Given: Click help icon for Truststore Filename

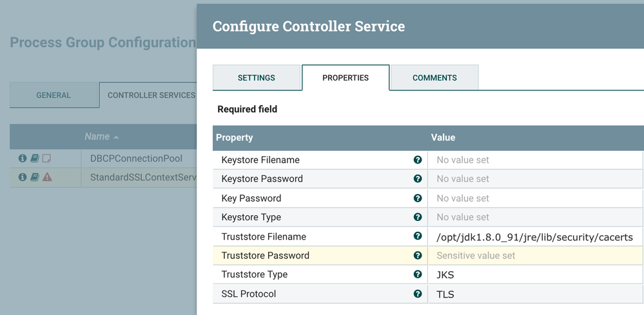Looking at the screenshot, I should click(418, 236).
